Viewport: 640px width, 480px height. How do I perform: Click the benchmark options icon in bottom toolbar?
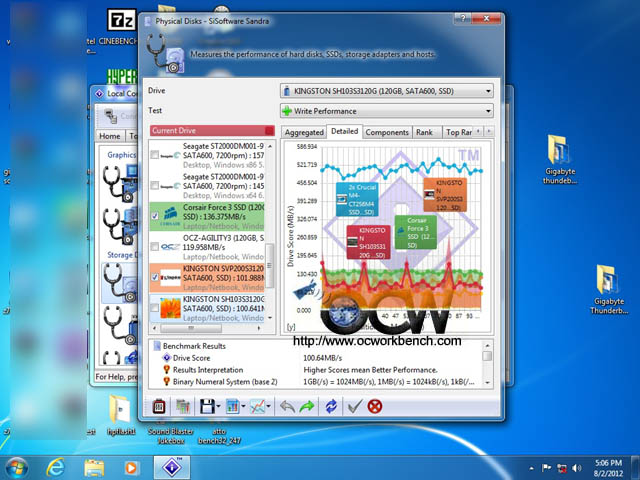(x=159, y=407)
